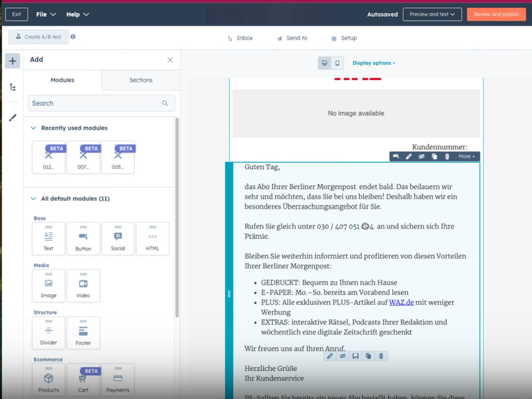Select the Text module

point(49,239)
